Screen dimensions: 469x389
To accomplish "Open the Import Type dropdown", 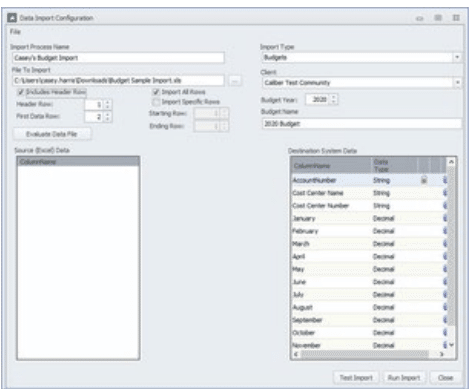I will coord(457,57).
